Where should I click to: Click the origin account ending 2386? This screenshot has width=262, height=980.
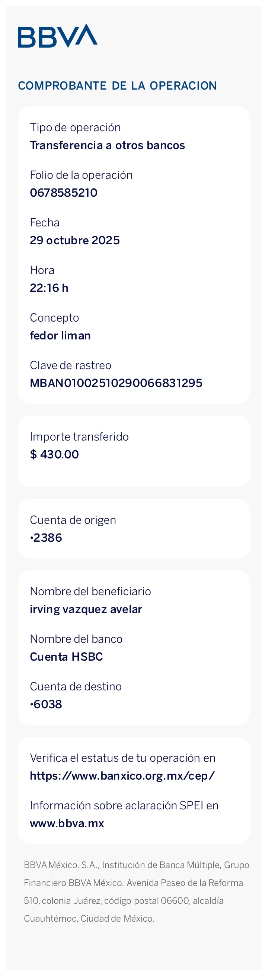pos(46,537)
